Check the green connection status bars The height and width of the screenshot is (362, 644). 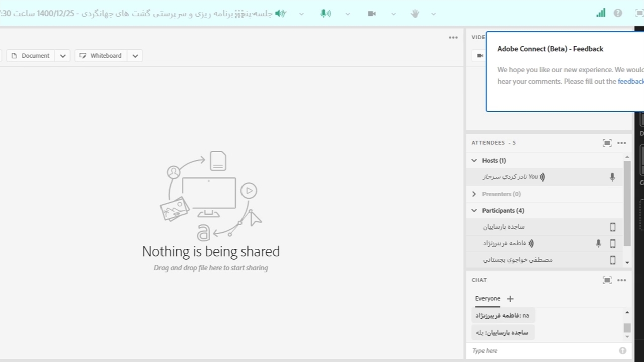[601, 13]
